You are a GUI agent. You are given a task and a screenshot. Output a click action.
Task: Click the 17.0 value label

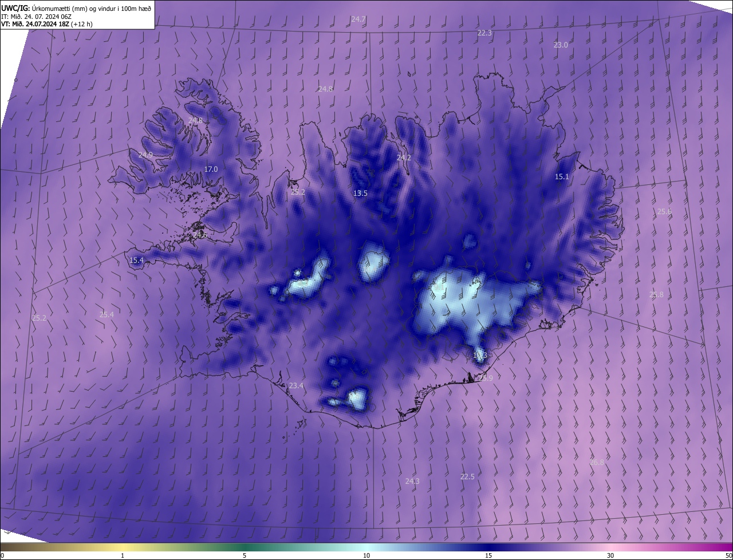tap(211, 169)
